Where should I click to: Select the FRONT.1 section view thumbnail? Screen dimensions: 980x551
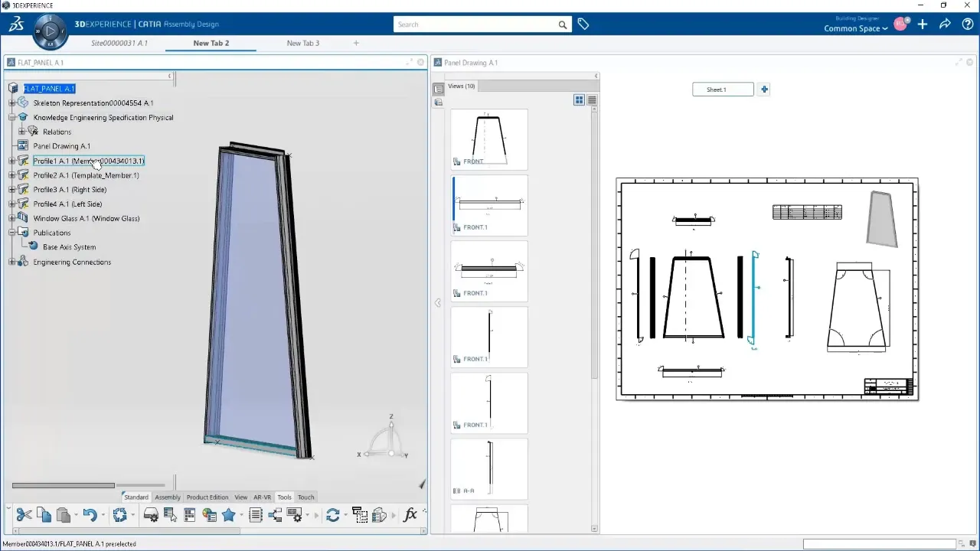coord(488,204)
